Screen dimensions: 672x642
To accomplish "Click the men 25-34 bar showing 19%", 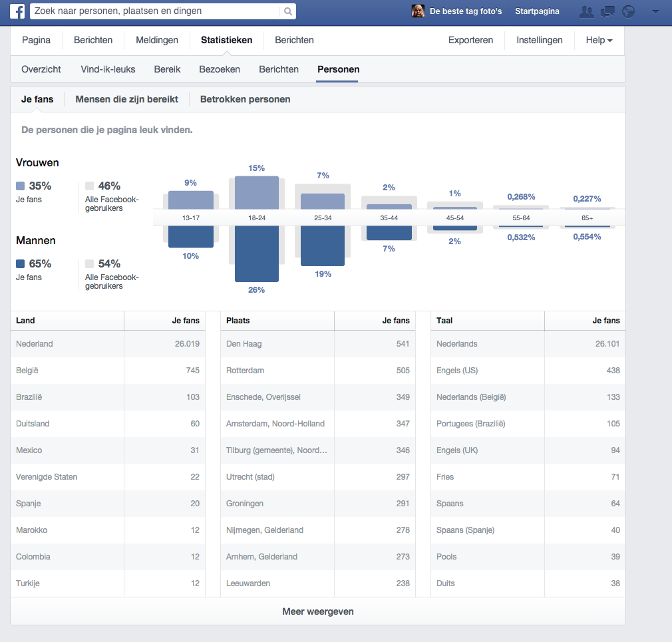I will (x=323, y=246).
